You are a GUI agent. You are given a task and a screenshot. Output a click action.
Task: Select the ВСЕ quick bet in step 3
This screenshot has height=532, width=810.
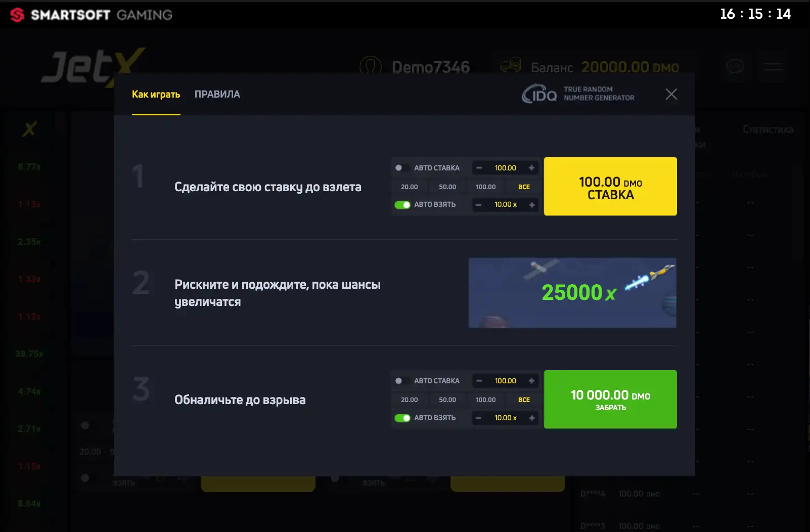coord(524,400)
